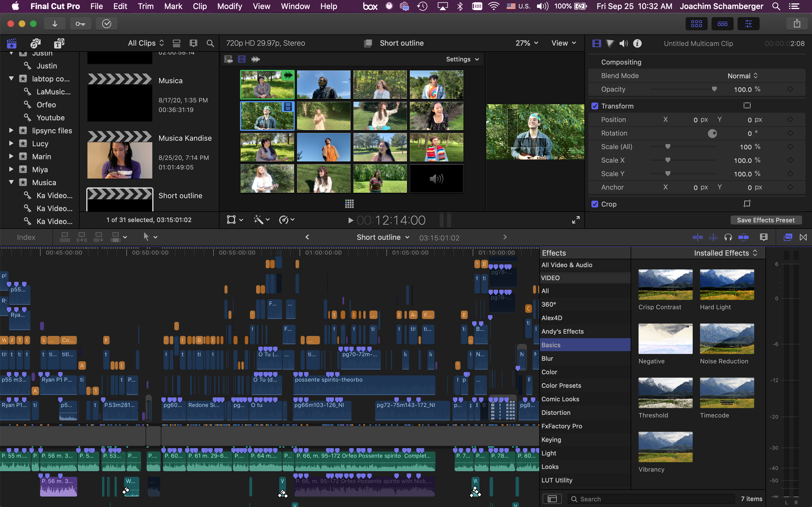Open the Color inspector triangle icon
This screenshot has height=507, width=812.
[x=610, y=44]
